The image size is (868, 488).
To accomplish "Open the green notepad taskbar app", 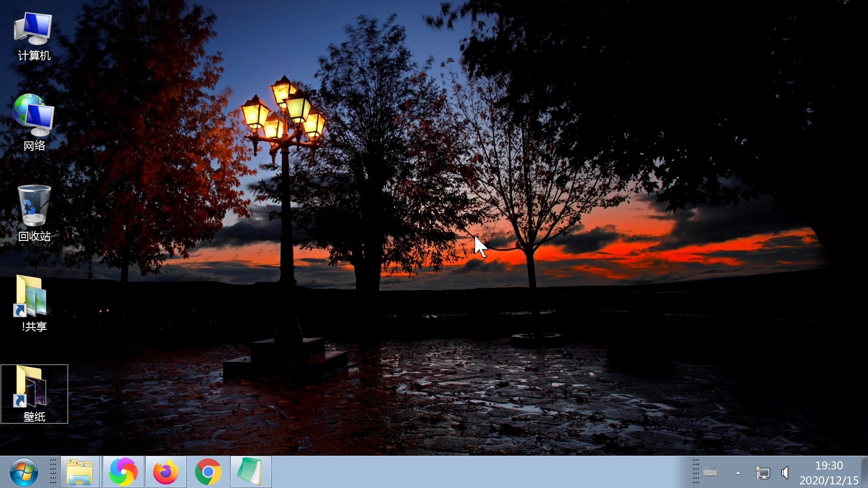I will (x=250, y=472).
